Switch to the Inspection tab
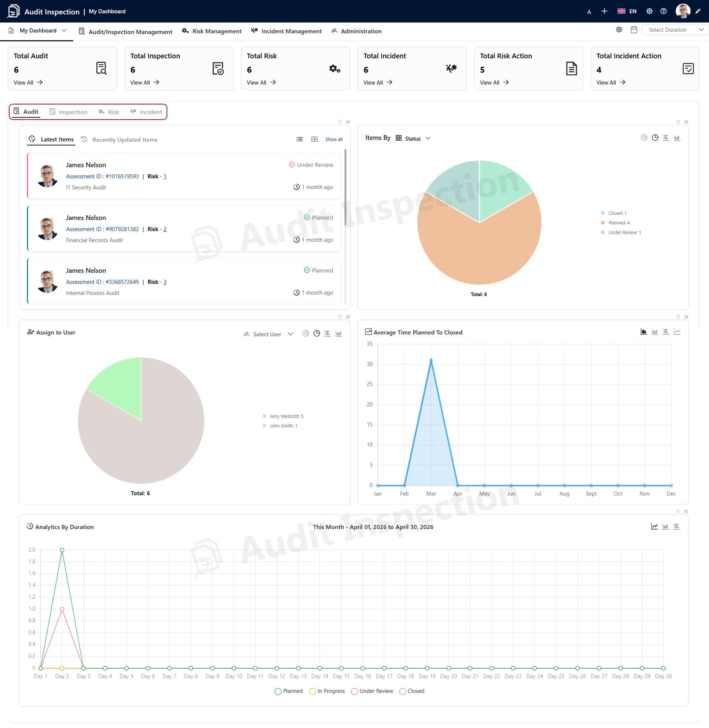The height and width of the screenshot is (728, 709). click(68, 112)
